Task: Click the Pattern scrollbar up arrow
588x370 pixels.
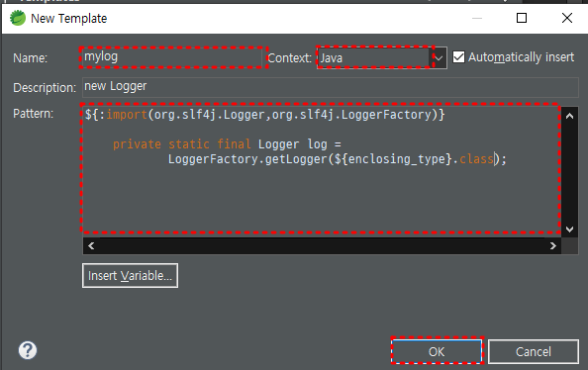Action: point(569,116)
